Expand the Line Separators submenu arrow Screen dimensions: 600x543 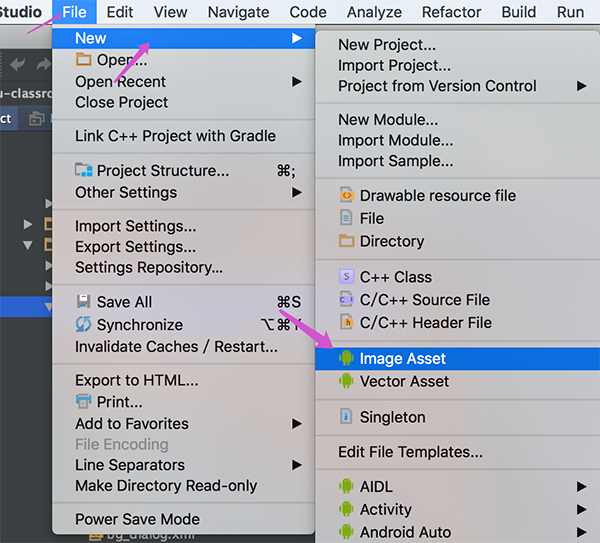[297, 465]
